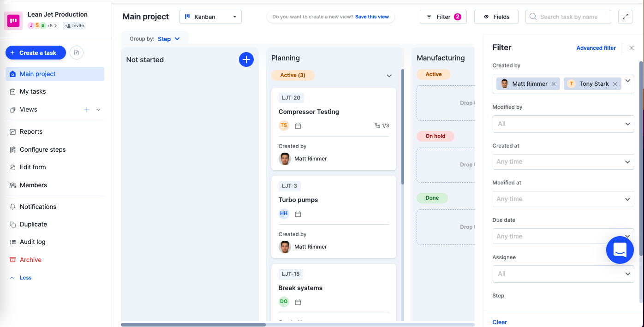Click the 1/3 subtasks icon

(382, 125)
